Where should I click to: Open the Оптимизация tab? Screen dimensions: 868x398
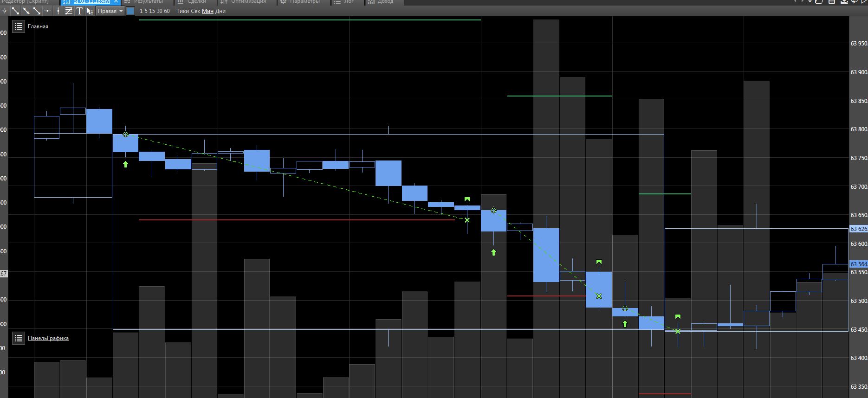coord(248,2)
